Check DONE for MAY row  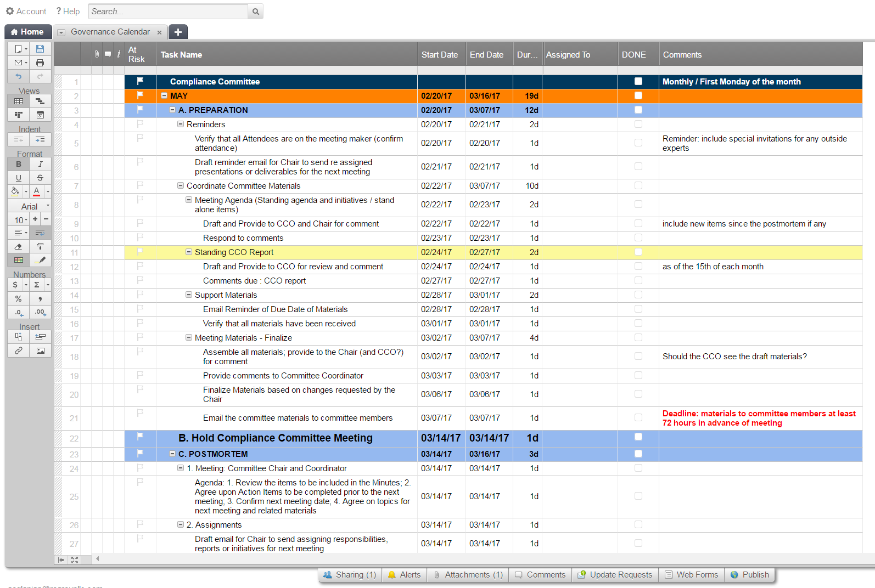click(x=638, y=95)
